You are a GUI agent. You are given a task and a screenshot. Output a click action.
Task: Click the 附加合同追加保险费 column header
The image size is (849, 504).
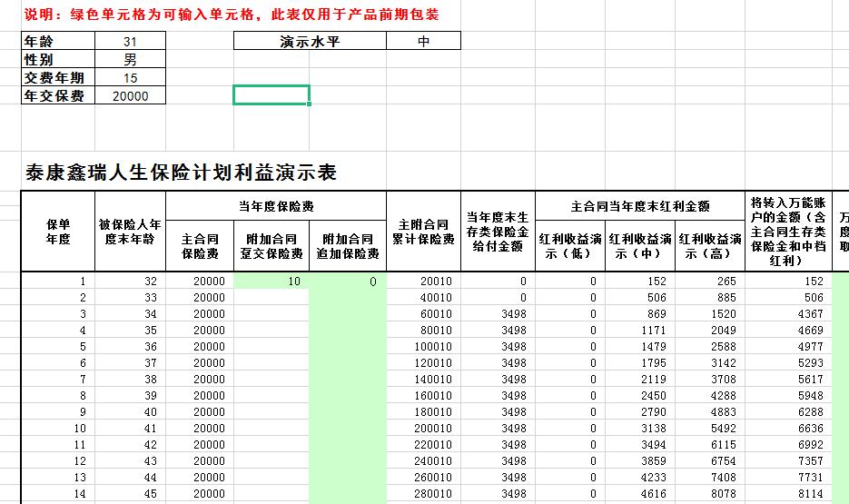348,246
